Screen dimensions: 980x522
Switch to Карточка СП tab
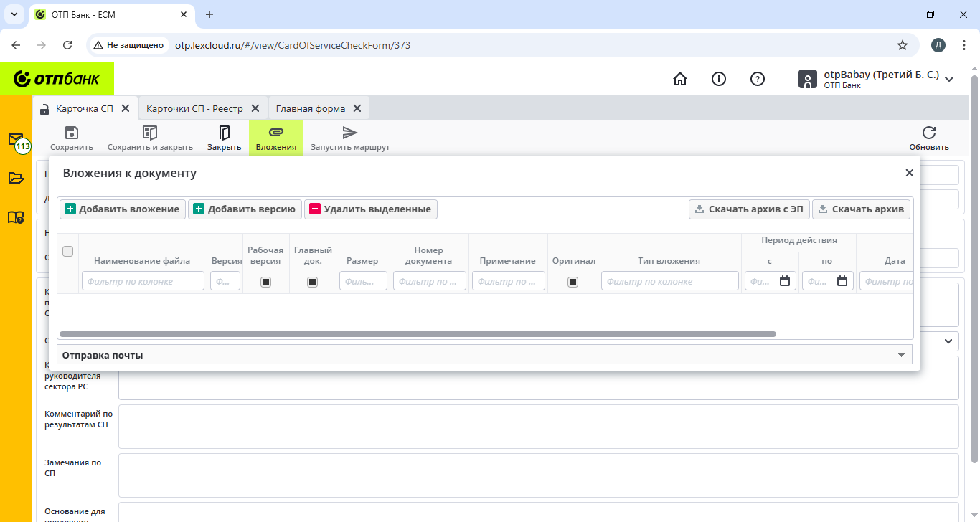85,108
